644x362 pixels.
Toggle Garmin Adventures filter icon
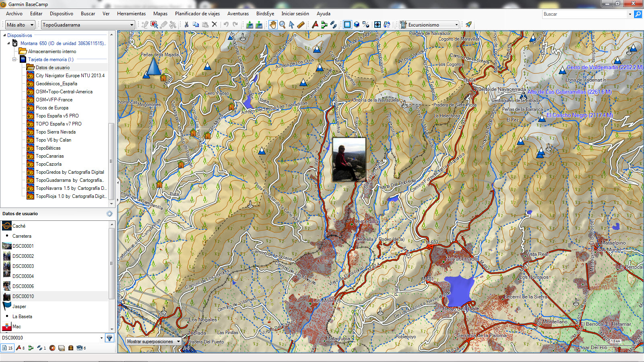coord(52,348)
